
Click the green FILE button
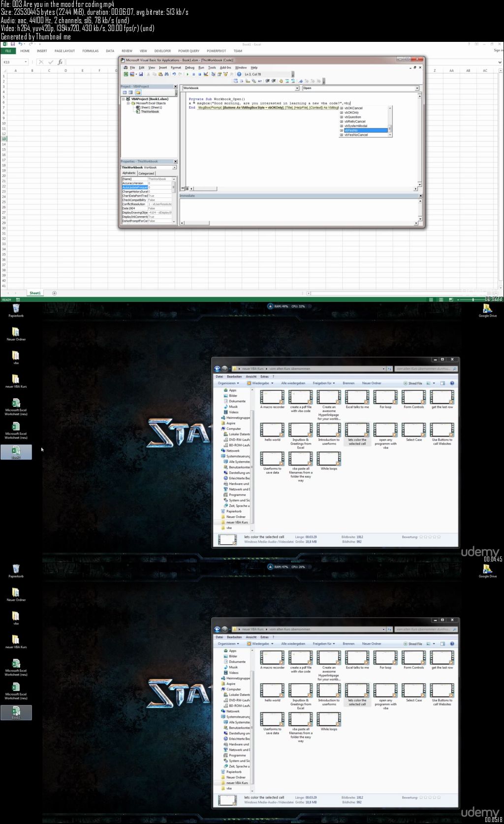pyautogui.click(x=8, y=51)
